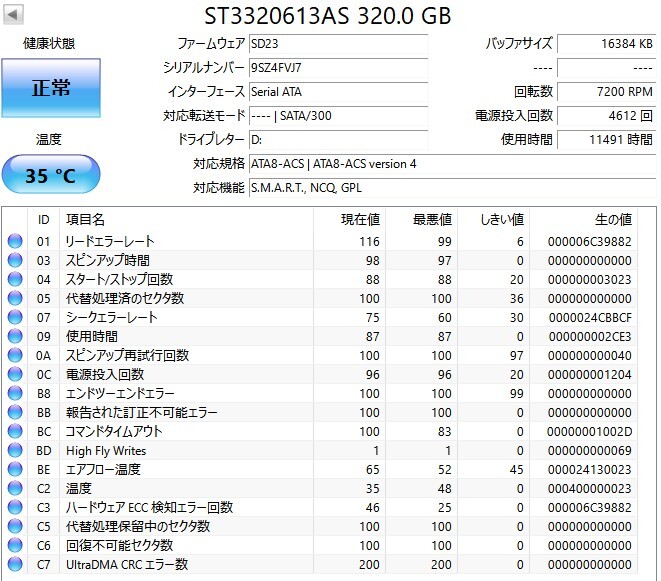This screenshot has width=661, height=581.
Task: Click raw value 000000001204
Action: [x=590, y=374]
